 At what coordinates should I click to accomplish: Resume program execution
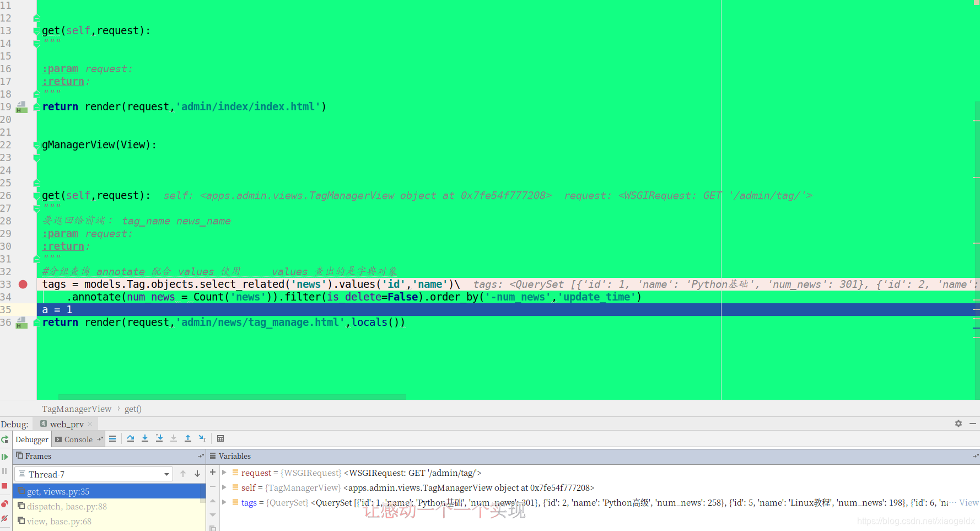tap(5, 457)
